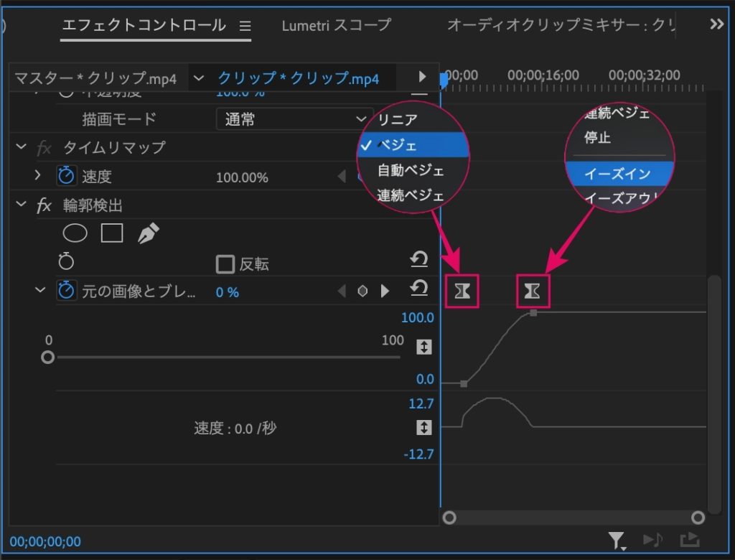Click the 00;00;16;00 ruler label
Screen dimensions: 735x560
tap(543, 75)
